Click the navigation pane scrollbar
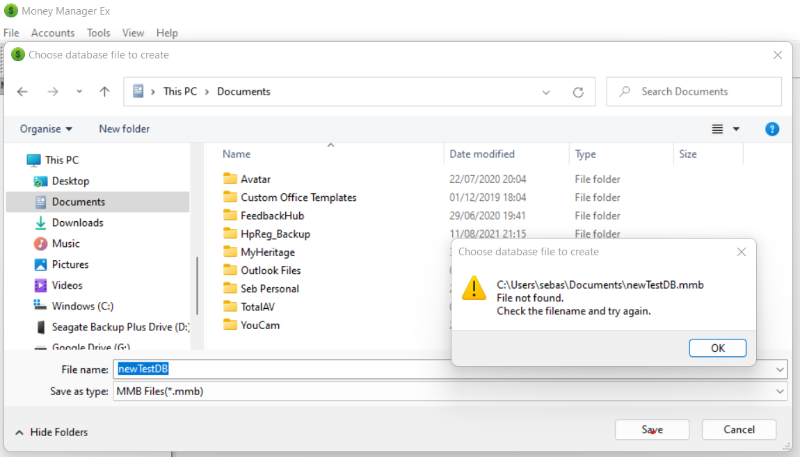 coord(197,286)
